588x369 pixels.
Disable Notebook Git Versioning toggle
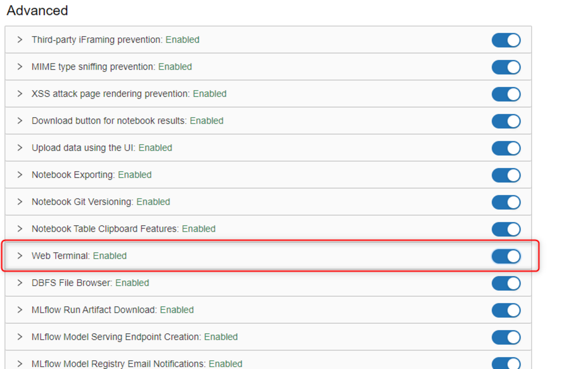[x=506, y=202]
